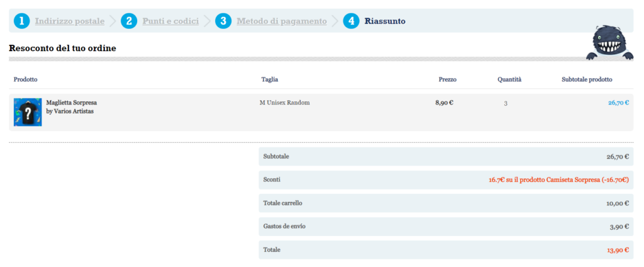The image size is (644, 267).
Task: Click the step 4 number circle
Action: coord(351,21)
